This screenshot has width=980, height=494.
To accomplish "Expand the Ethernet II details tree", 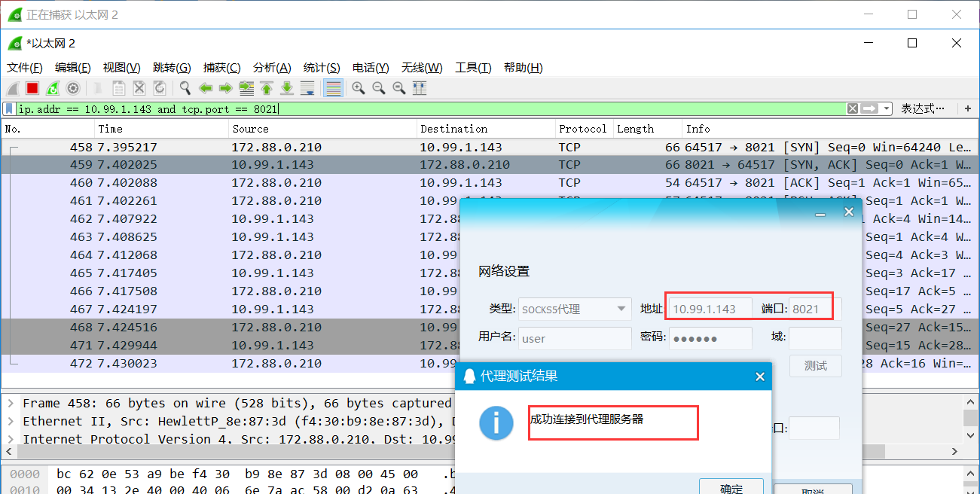I will pyautogui.click(x=11, y=421).
